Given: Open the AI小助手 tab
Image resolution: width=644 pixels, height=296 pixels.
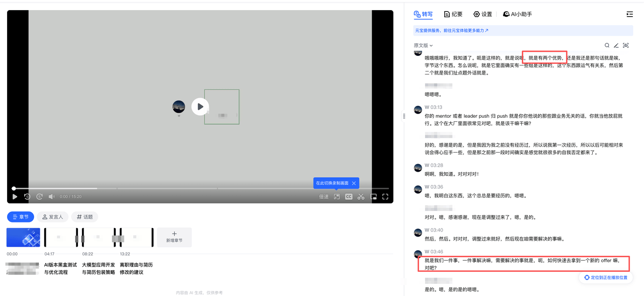Looking at the screenshot, I should point(517,14).
